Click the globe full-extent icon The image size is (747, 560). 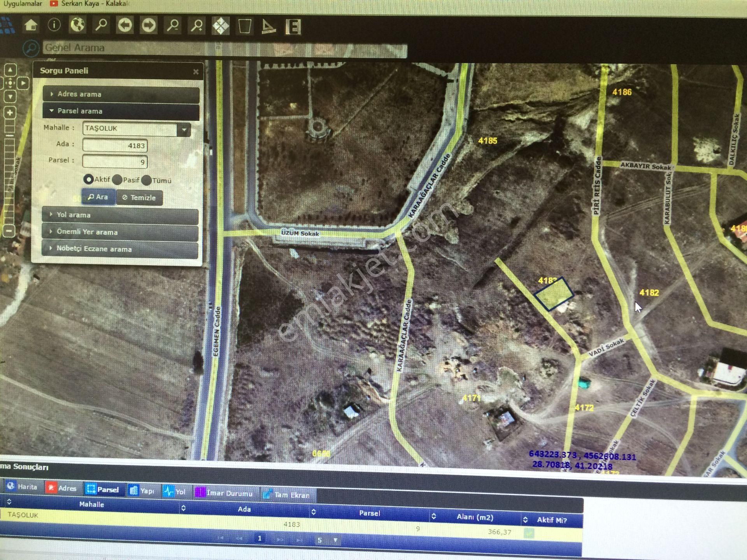click(x=77, y=25)
